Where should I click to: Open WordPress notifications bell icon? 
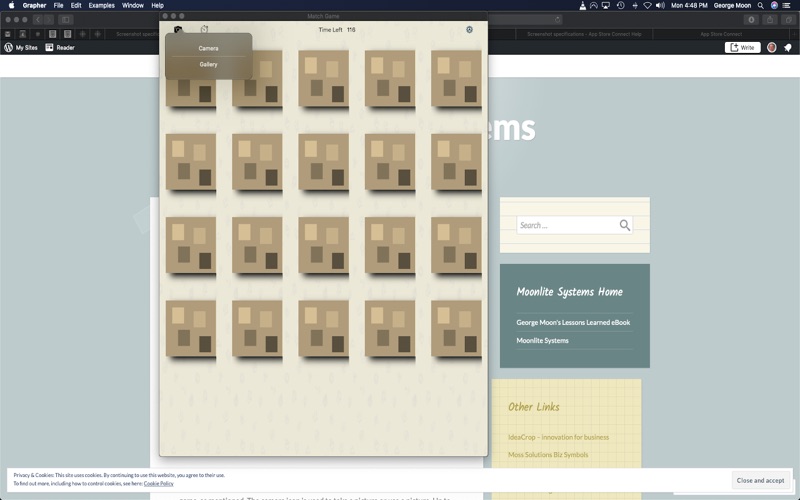pos(788,47)
